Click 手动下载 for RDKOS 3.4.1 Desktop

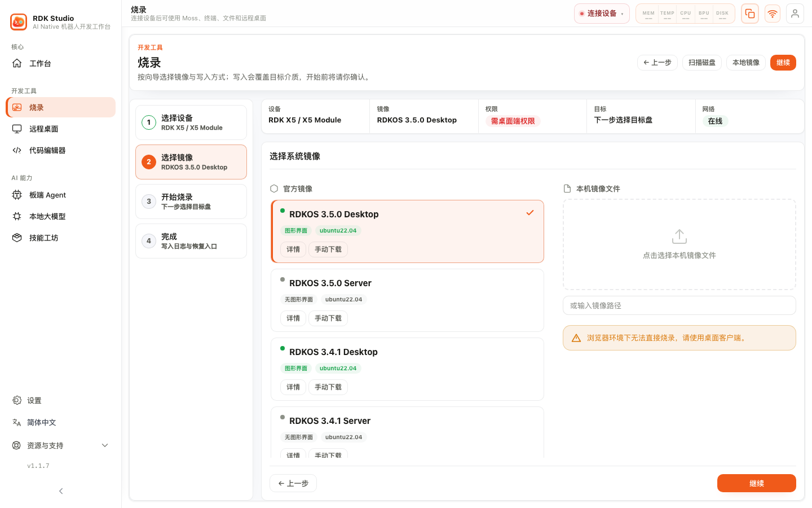coord(328,387)
